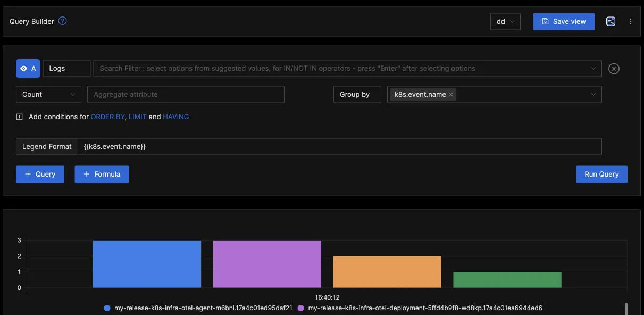Viewport: 644px width, 315px height.
Task: Remove the k8s.event.name group-by tag
Action: (451, 94)
